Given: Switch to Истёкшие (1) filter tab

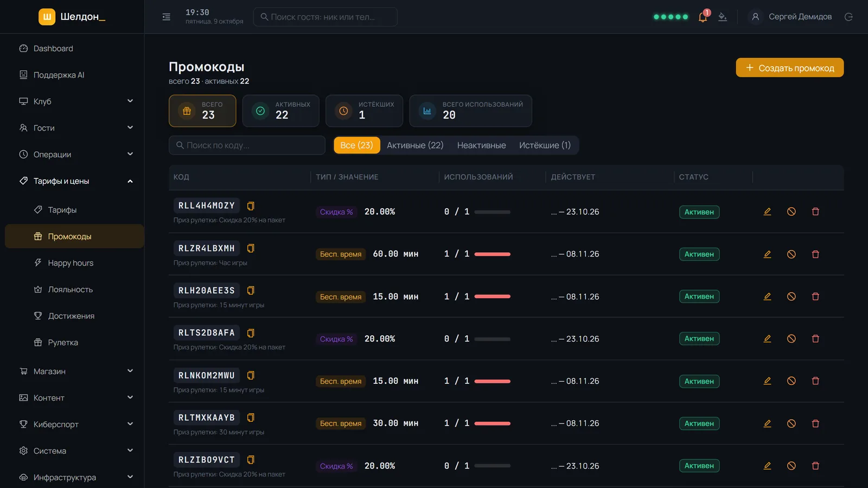Looking at the screenshot, I should point(545,145).
